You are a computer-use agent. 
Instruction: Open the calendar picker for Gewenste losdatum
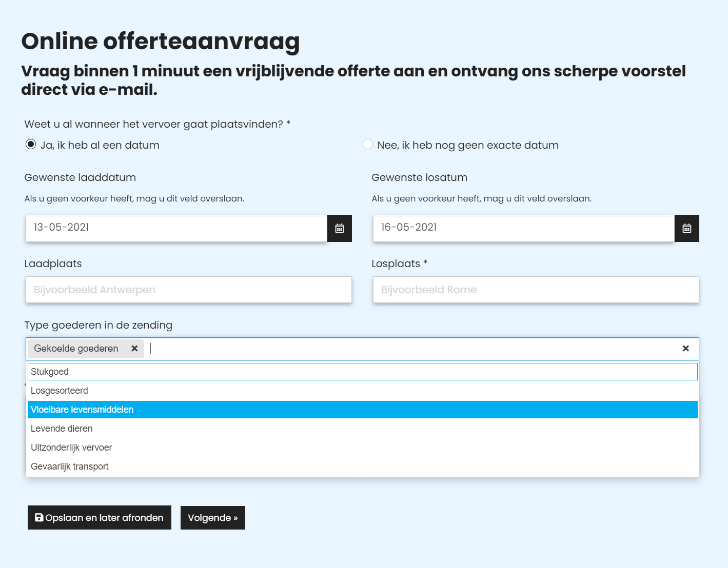[x=686, y=228]
